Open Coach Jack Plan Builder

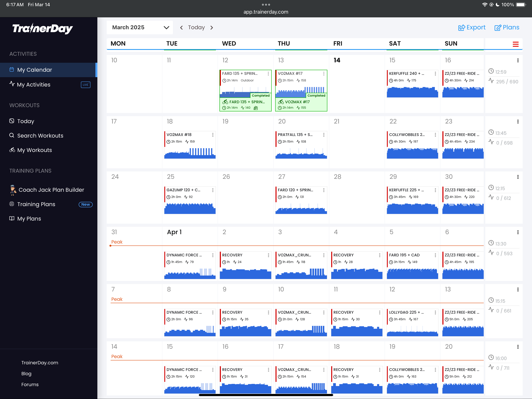[x=51, y=190]
